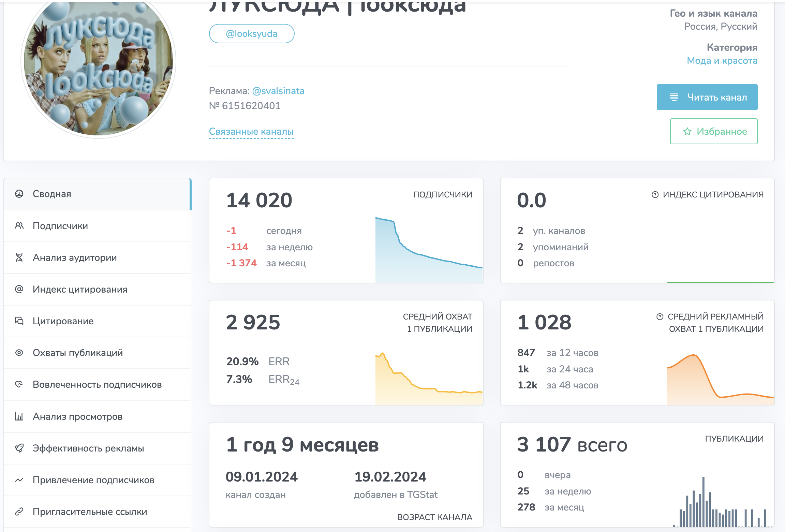
Task: Click the help icon beside ИНДЕКС ЦИТИРОВАНИЯ
Action: (655, 194)
